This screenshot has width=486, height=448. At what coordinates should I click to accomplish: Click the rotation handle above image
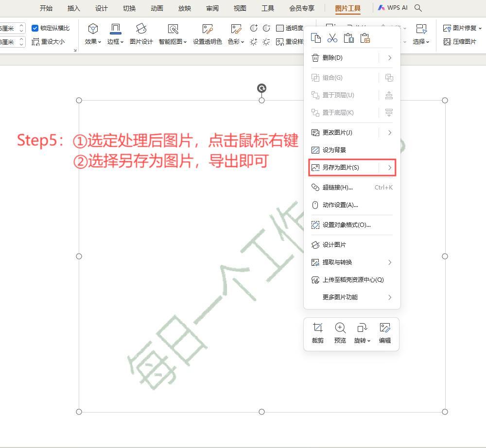click(261, 88)
